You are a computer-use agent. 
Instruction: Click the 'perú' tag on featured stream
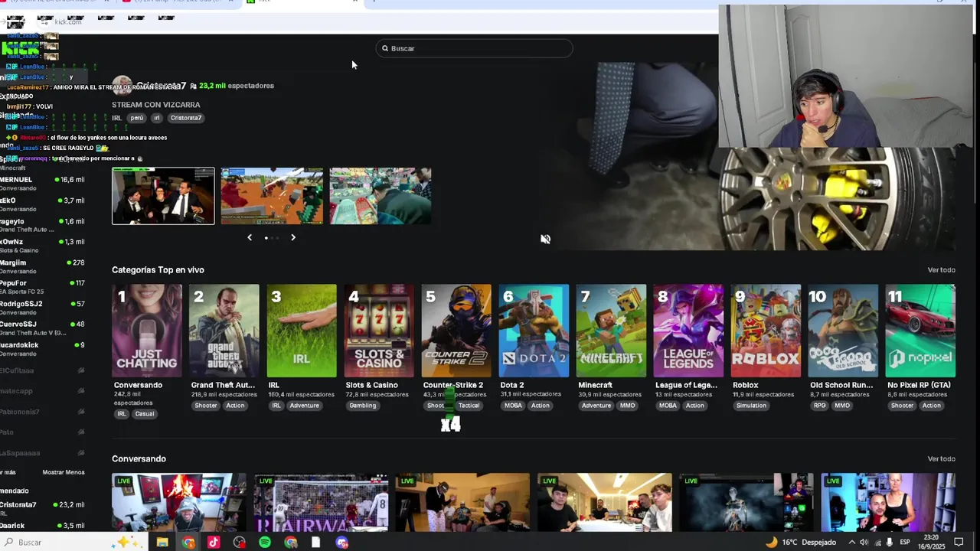pyautogui.click(x=137, y=118)
